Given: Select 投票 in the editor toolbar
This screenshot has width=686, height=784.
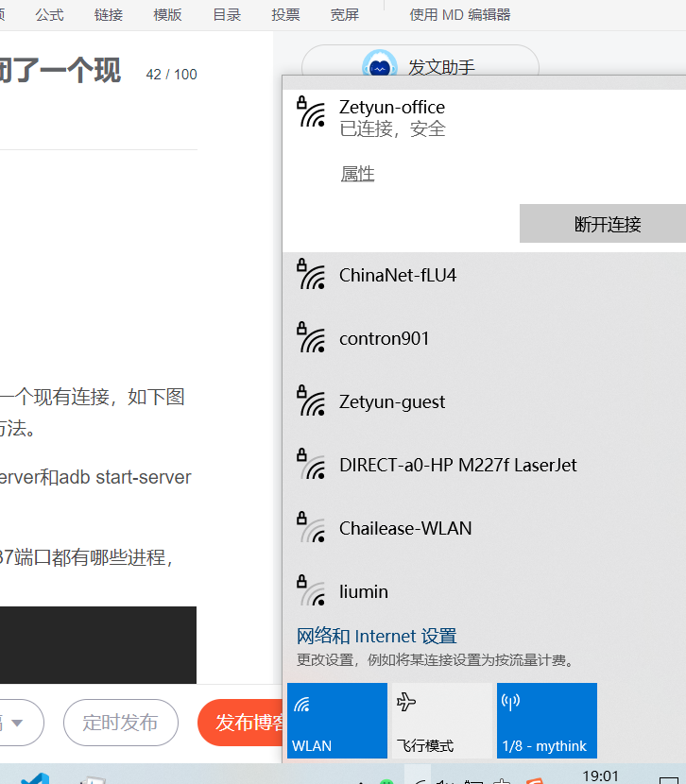Looking at the screenshot, I should point(285,15).
